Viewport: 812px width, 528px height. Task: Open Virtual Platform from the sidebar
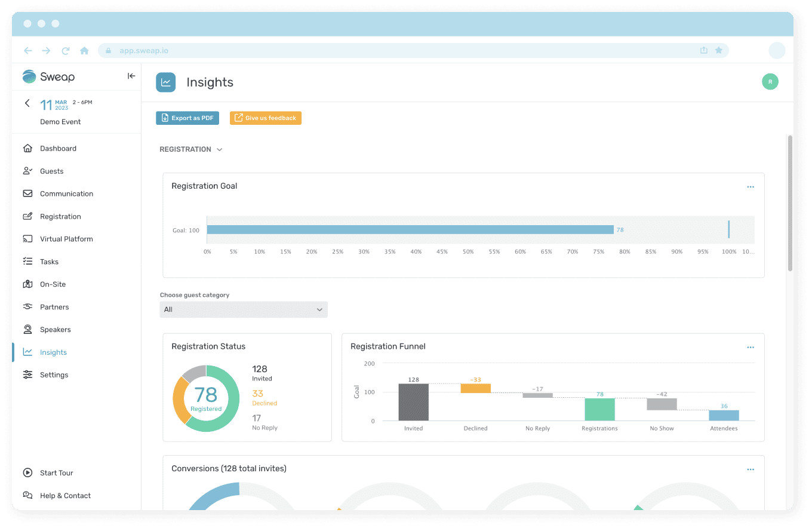tap(66, 239)
